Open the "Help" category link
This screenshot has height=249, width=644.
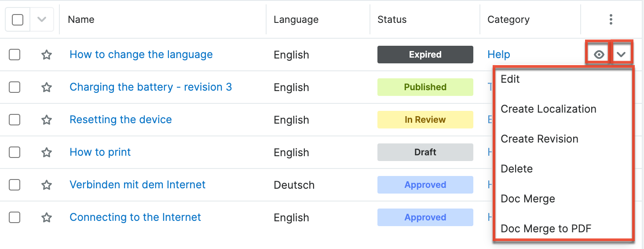pos(498,55)
